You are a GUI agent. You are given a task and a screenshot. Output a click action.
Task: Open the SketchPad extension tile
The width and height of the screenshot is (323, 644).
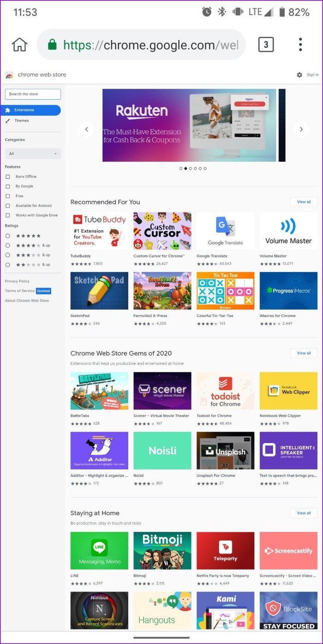click(x=99, y=291)
